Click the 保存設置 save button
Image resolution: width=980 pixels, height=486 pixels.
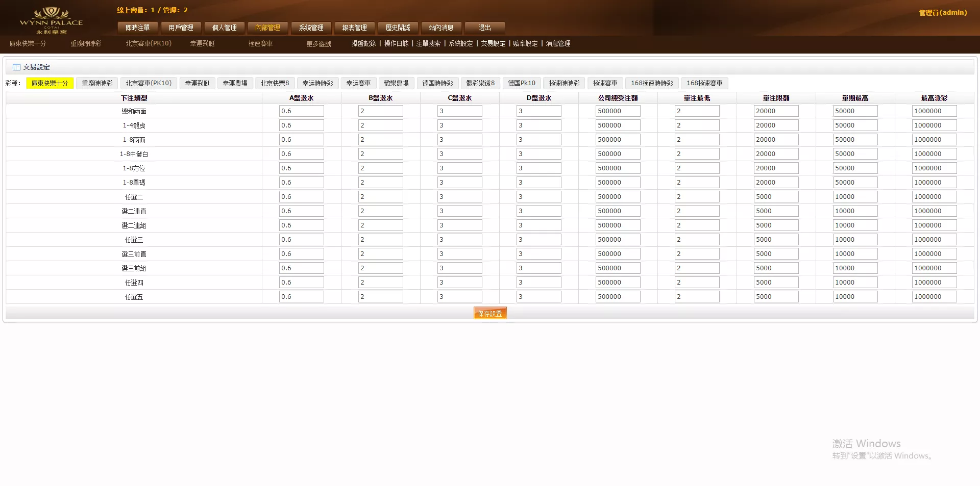click(489, 313)
